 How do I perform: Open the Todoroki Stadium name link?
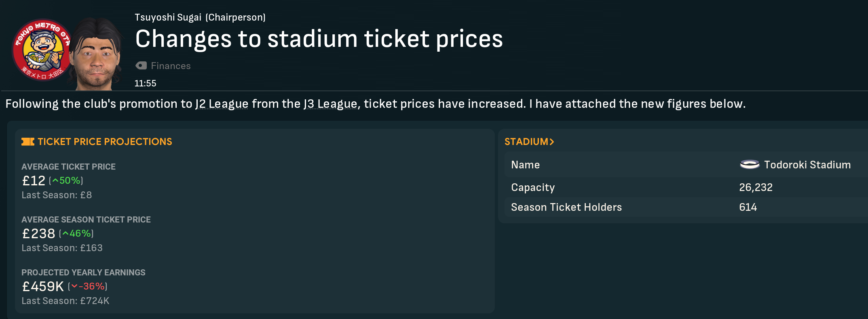coord(807,165)
